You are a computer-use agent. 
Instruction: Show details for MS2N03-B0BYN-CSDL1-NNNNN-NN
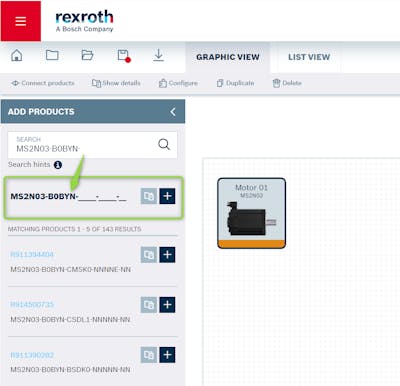149,305
